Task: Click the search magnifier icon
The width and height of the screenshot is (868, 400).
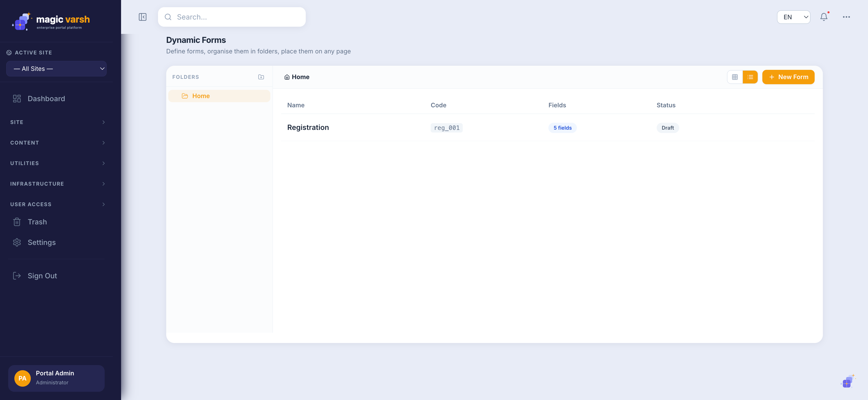Action: (168, 17)
